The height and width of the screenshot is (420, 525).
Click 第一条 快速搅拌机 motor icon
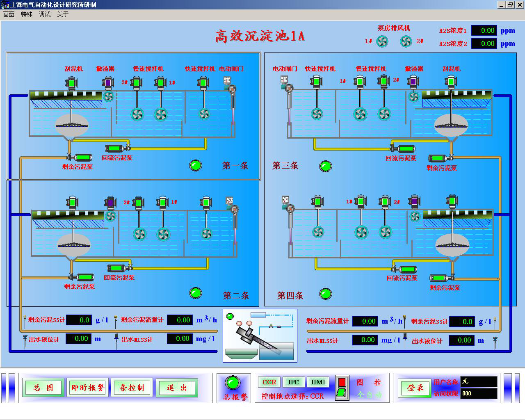203,83
